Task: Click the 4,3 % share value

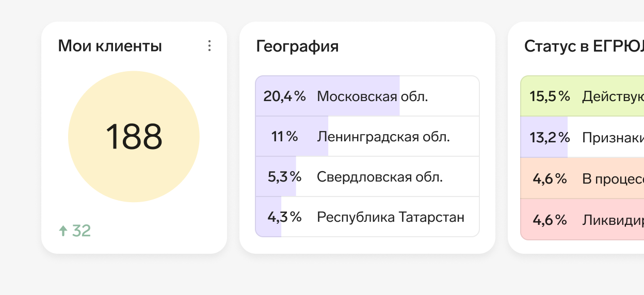Action: point(284,217)
